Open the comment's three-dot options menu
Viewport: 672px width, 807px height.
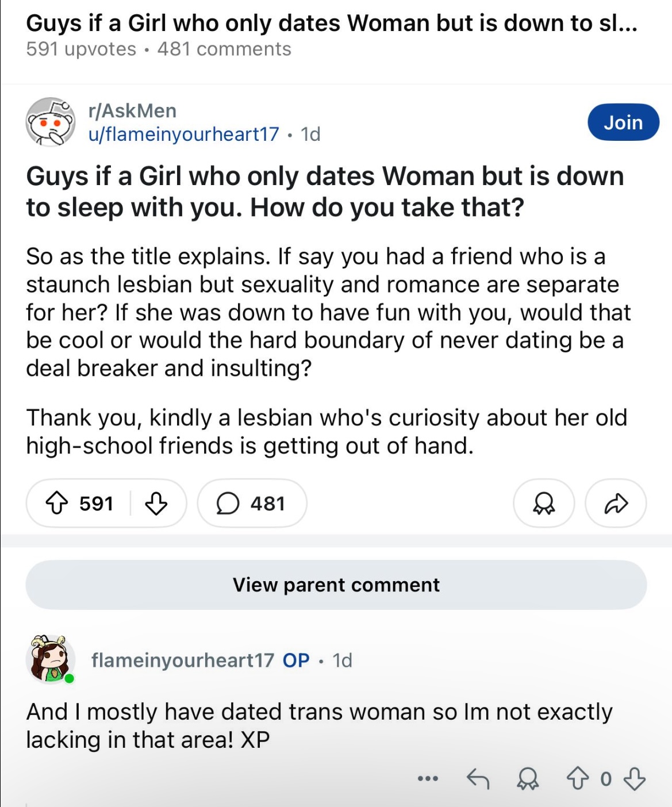point(428,779)
